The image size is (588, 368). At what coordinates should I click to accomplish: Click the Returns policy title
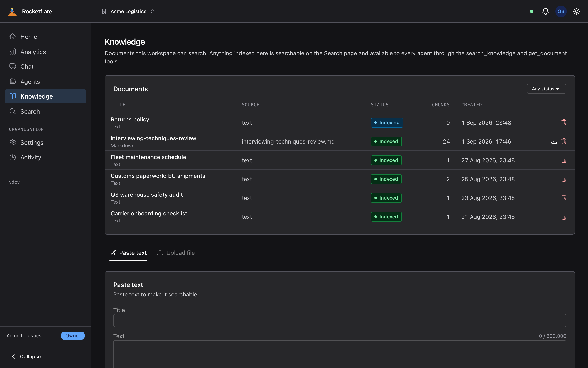(130, 119)
